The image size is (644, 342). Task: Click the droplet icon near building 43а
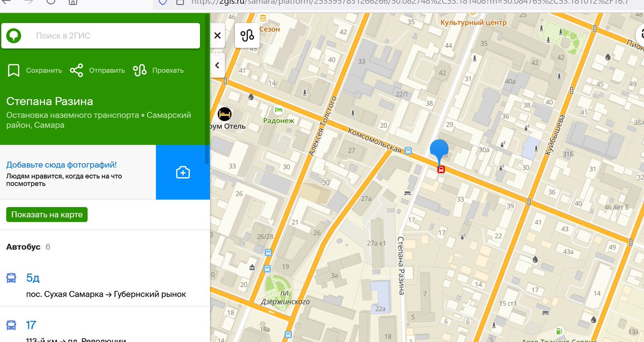click(535, 259)
